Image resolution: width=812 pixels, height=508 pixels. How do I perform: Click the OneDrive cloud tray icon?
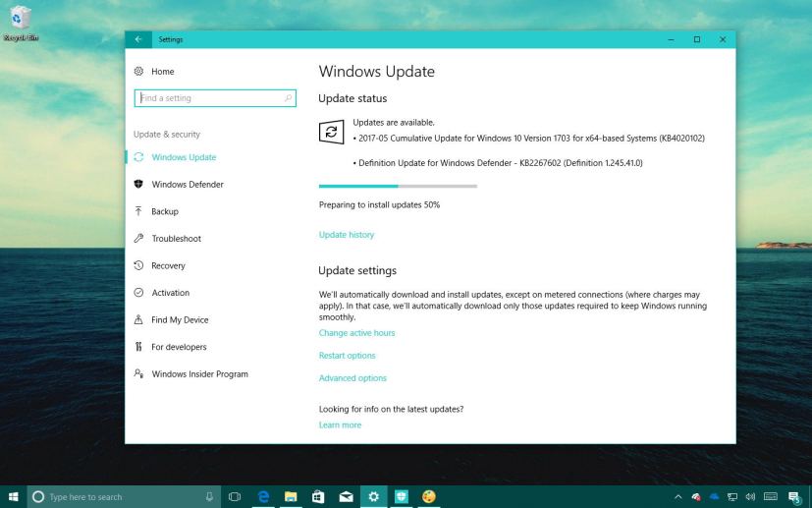[714, 497]
